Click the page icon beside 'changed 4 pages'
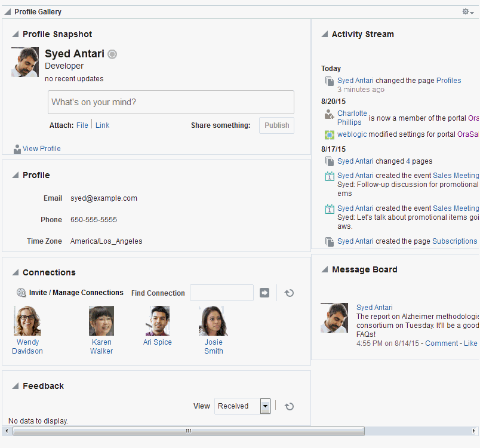Viewport: 480px width, 448px height. coord(330,161)
